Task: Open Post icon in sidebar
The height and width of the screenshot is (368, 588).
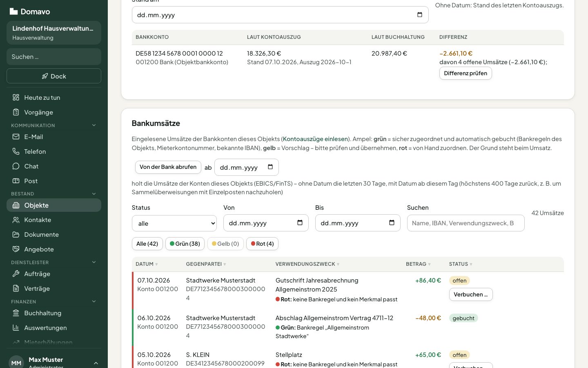Action: point(16,181)
